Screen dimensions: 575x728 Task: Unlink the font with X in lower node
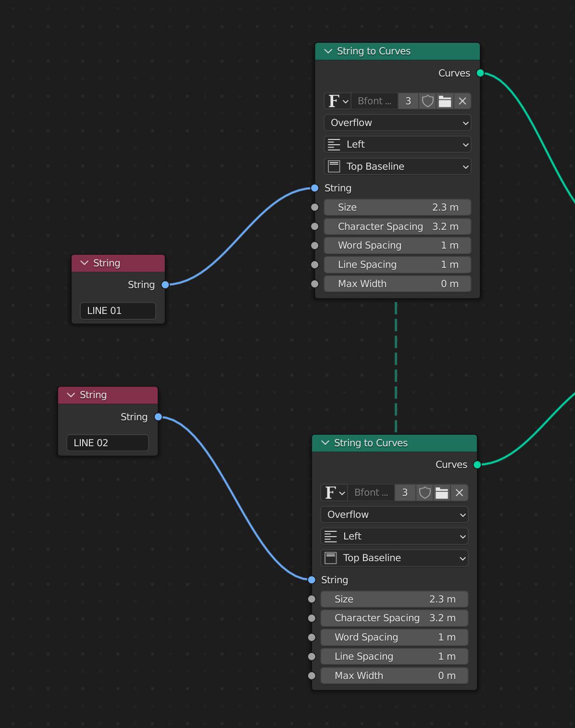[x=459, y=493]
